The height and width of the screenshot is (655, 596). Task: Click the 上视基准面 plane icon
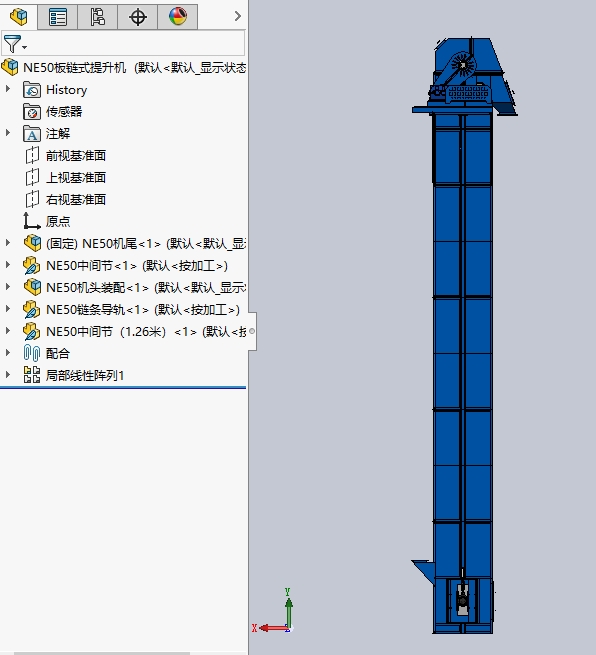coord(32,178)
